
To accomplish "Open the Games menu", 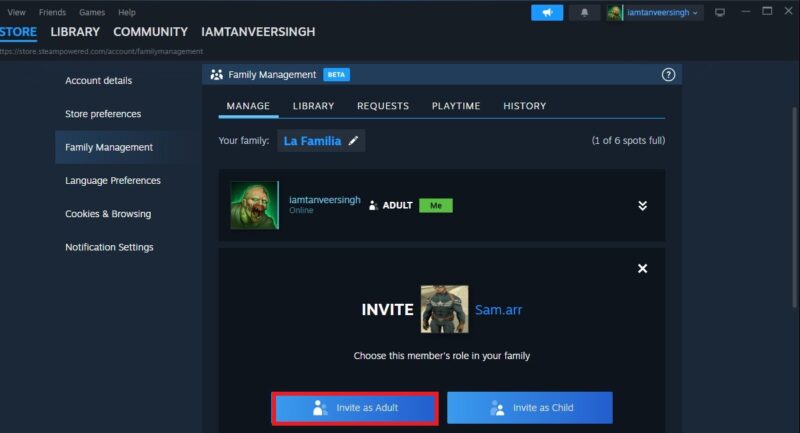I will click(92, 12).
